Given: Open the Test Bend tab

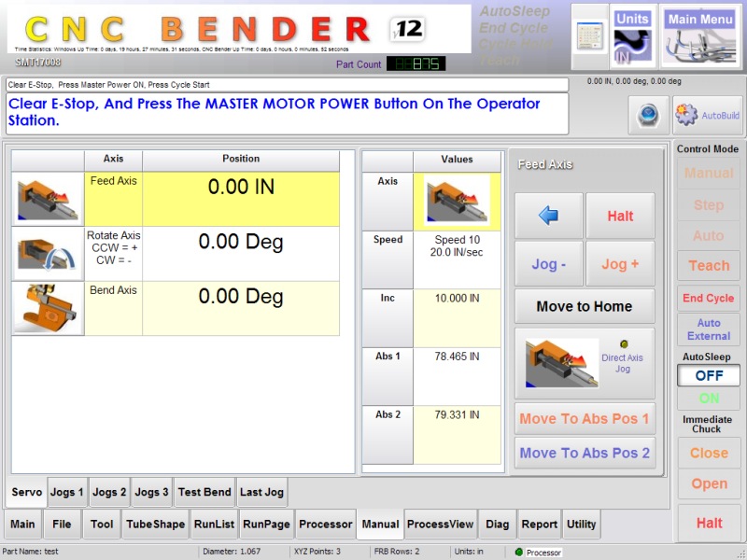Looking at the screenshot, I should tap(204, 492).
